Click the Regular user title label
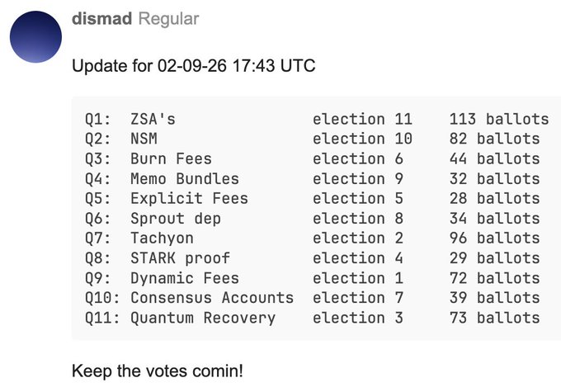Screen dimensions: 561x392 167,18
